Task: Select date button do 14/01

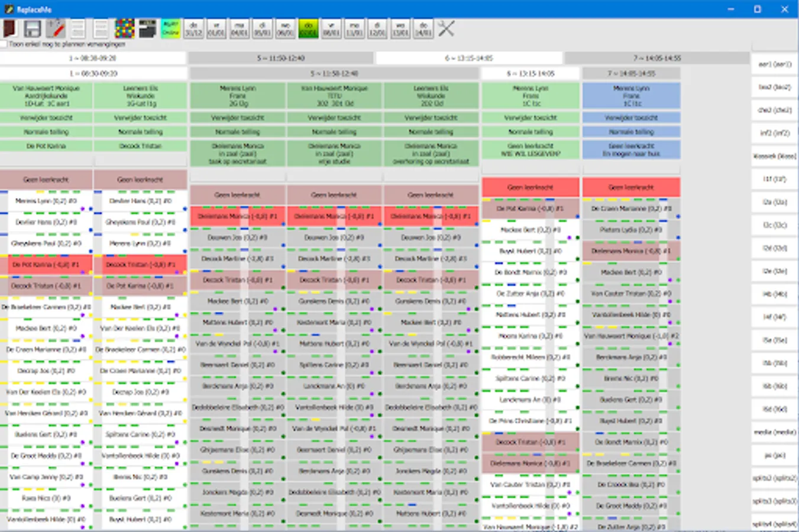Action: tap(423, 28)
